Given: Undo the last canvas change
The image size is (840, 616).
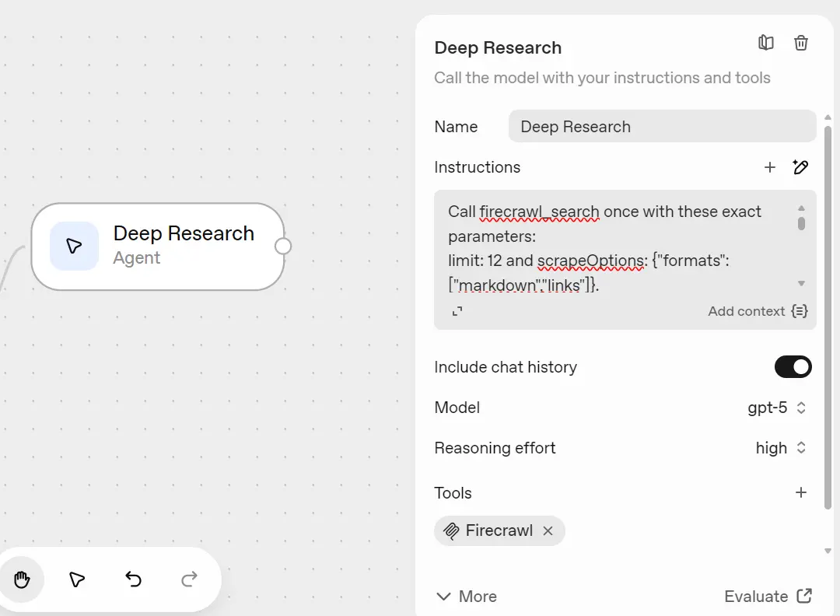Looking at the screenshot, I should [x=132, y=579].
